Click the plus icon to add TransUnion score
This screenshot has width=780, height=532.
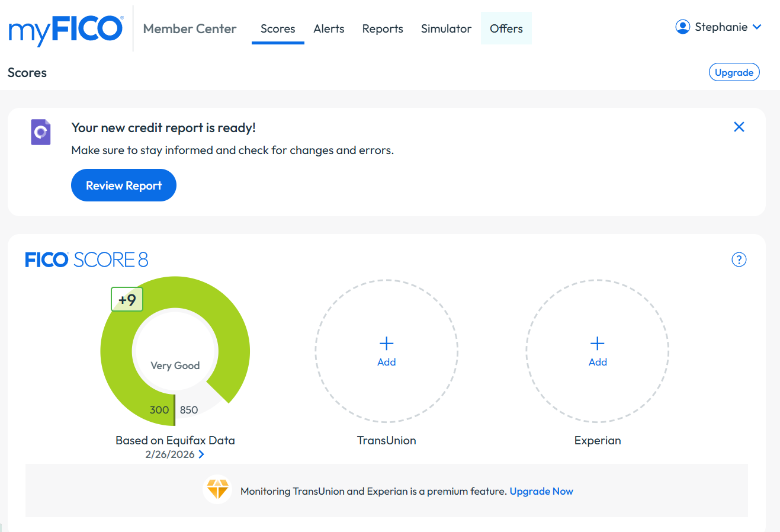point(386,344)
